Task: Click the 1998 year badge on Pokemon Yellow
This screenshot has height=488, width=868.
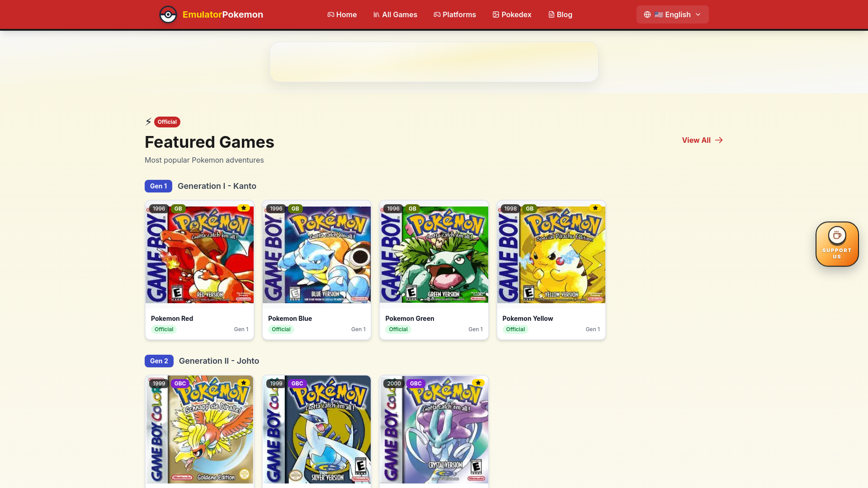Action: [510, 209]
